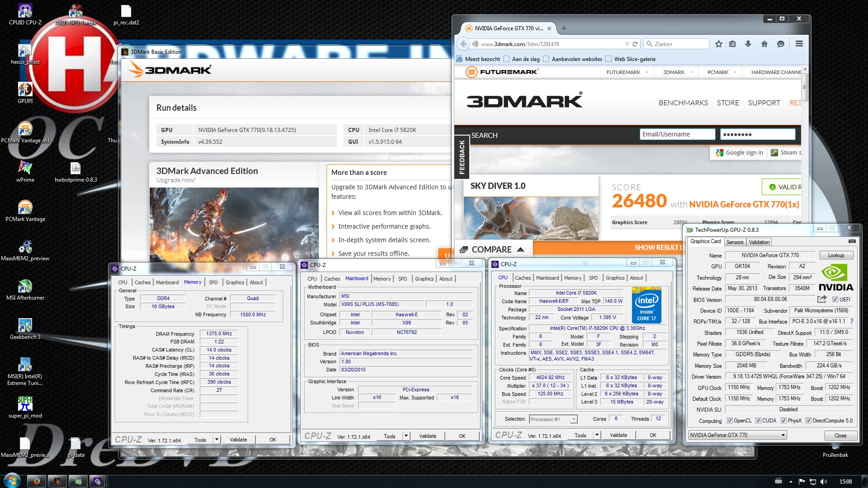The width and height of the screenshot is (868, 488).
Task: Open GPU selection dropdown in GPU-Z
Action: click(738, 435)
